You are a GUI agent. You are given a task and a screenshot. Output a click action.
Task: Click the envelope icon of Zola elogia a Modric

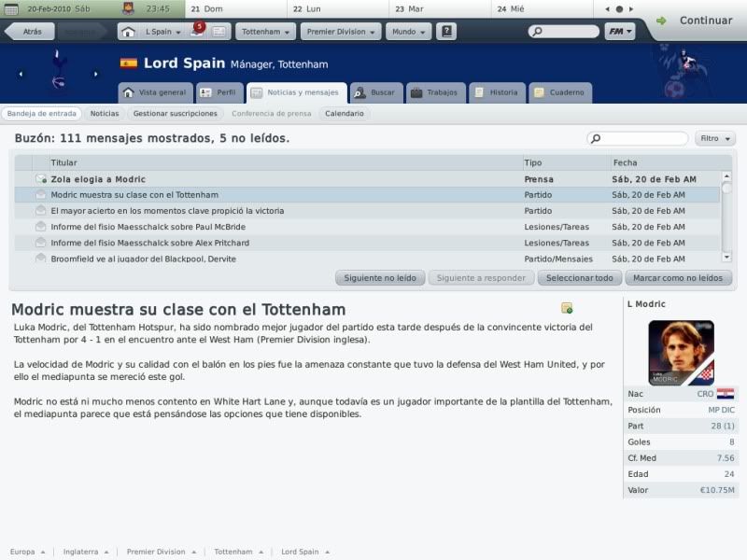(41, 179)
